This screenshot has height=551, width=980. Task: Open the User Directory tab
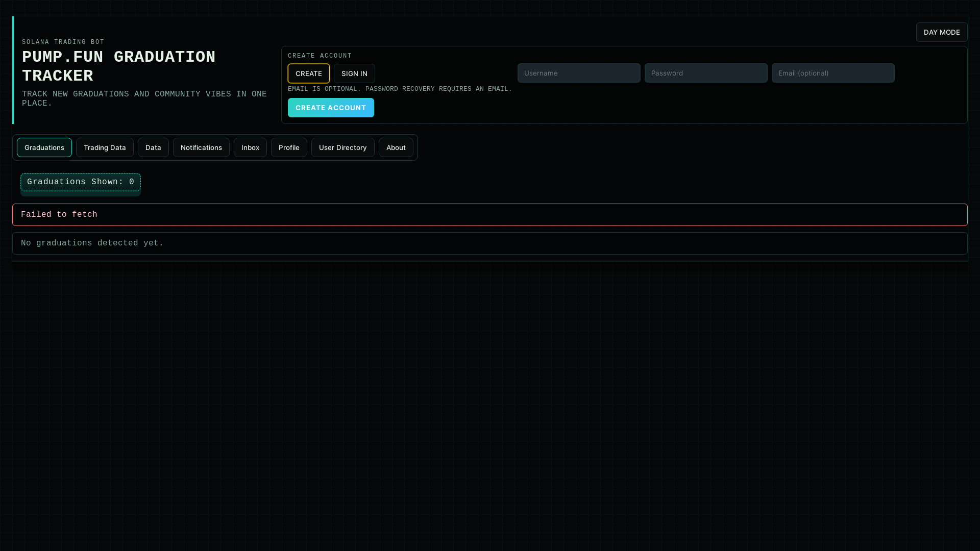[x=343, y=147]
